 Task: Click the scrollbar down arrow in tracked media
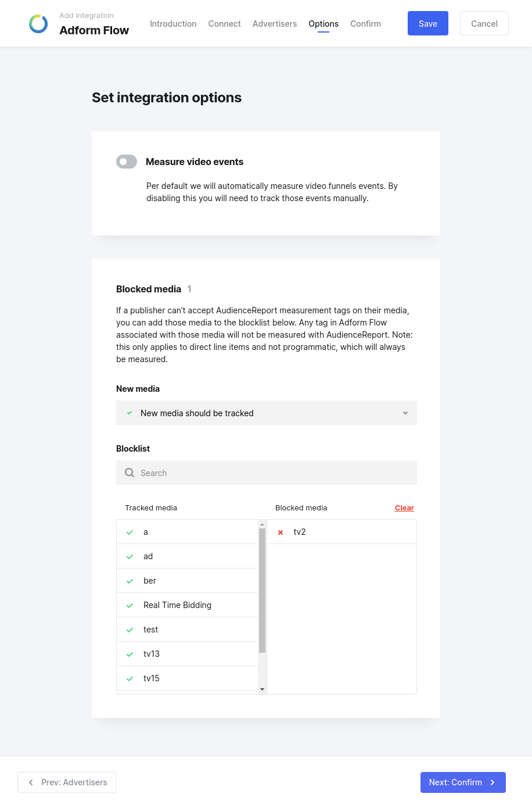click(263, 689)
